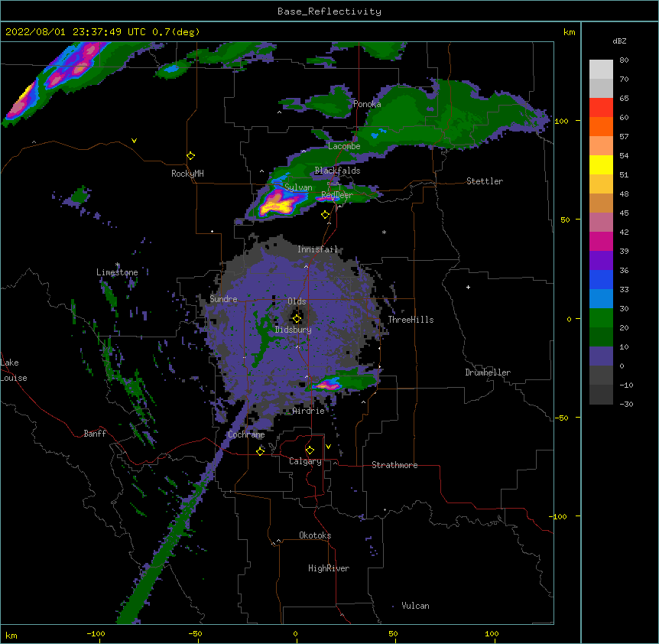The width and height of the screenshot is (659, 644).
Task: Click the dBZ legend heading
Action: 619,41
